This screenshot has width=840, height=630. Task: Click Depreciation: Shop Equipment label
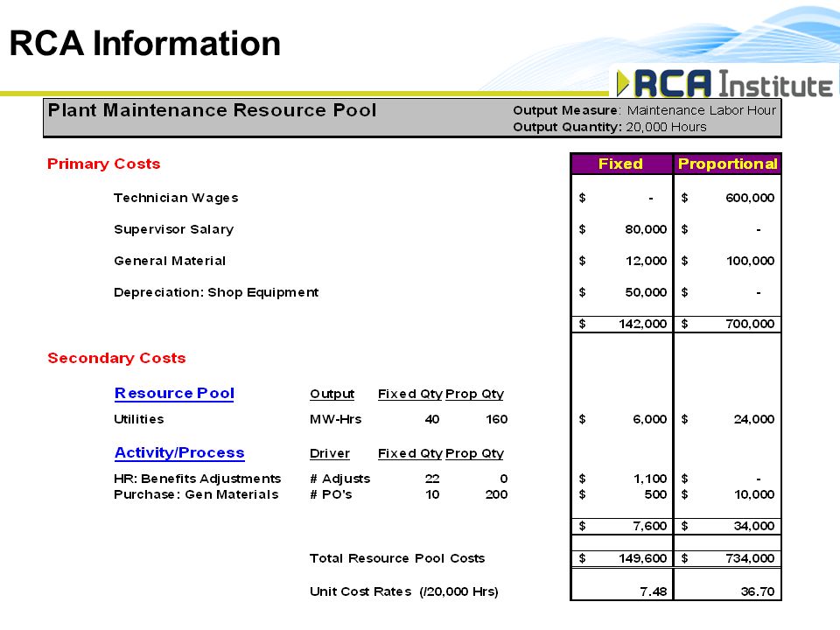(216, 292)
